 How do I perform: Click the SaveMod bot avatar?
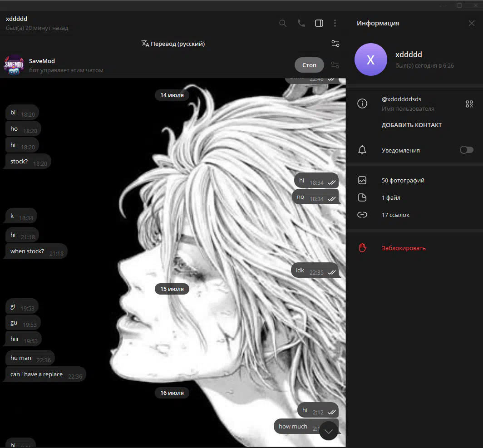pos(14,65)
